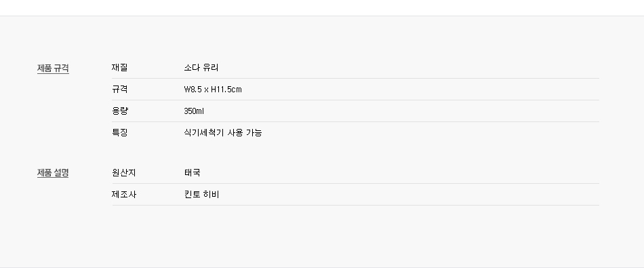Click the 제품 규격 heading
This screenshot has width=644, height=268.
pyautogui.click(x=53, y=69)
